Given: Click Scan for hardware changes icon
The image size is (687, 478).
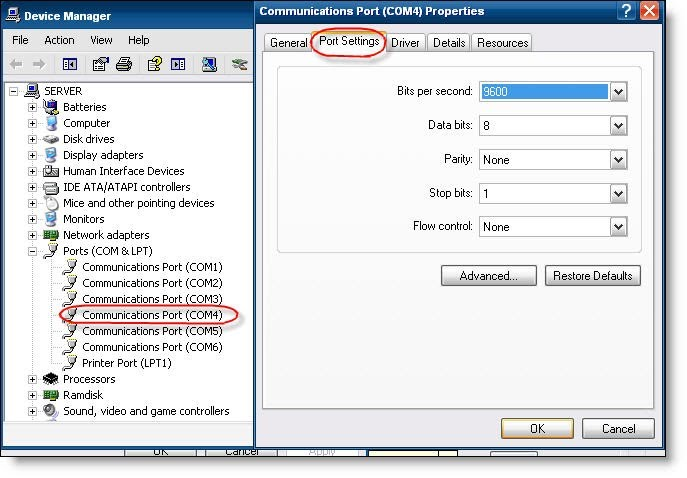Looking at the screenshot, I should [x=209, y=65].
